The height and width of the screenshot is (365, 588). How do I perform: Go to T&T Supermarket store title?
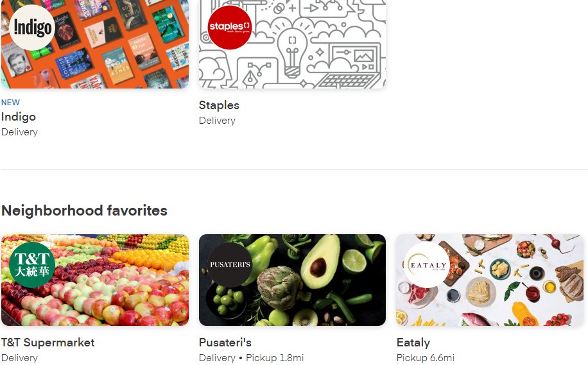click(x=48, y=343)
